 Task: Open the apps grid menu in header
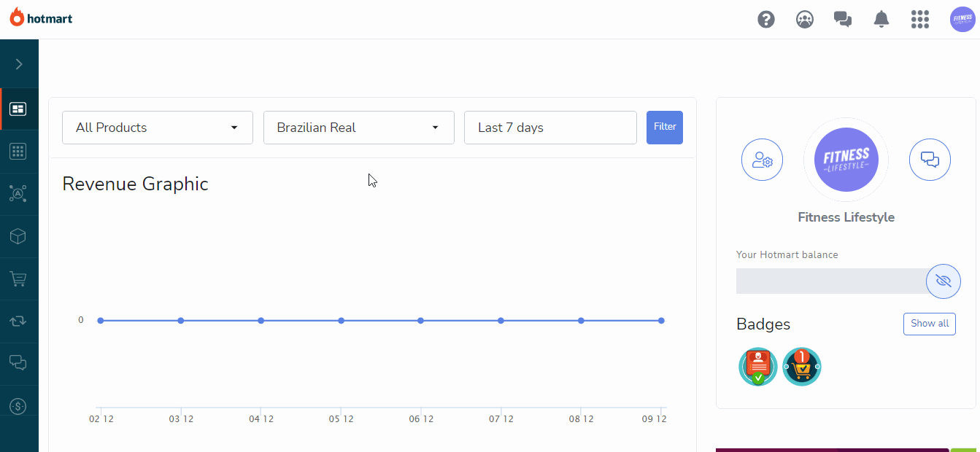pyautogui.click(x=920, y=19)
